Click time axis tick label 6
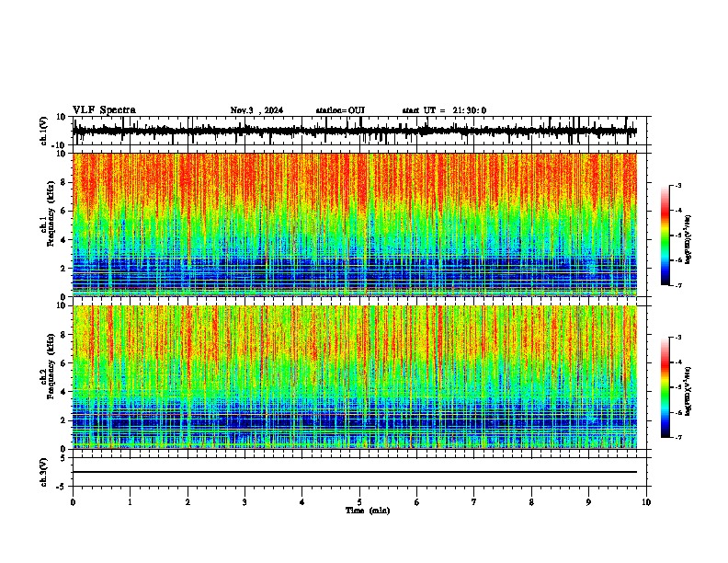This screenshot has width=728, height=563. point(416,502)
